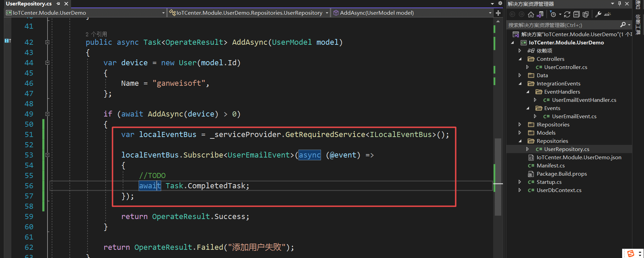644x258 pixels.
Task: Collapse the if block at line 49
Action: tap(47, 114)
